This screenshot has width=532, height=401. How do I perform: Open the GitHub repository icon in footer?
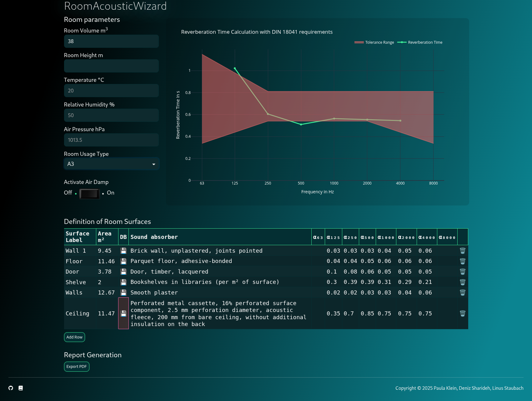[11, 388]
